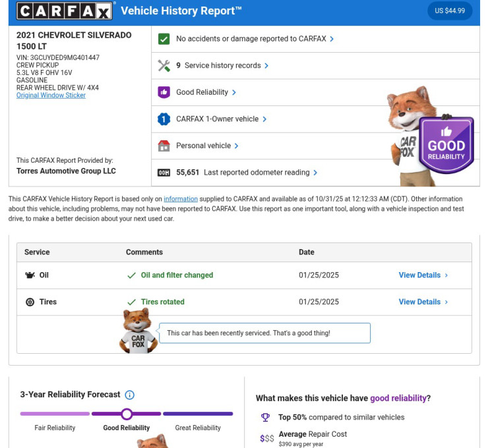Click the Great Reliability segment of forecast bar

[x=198, y=414]
